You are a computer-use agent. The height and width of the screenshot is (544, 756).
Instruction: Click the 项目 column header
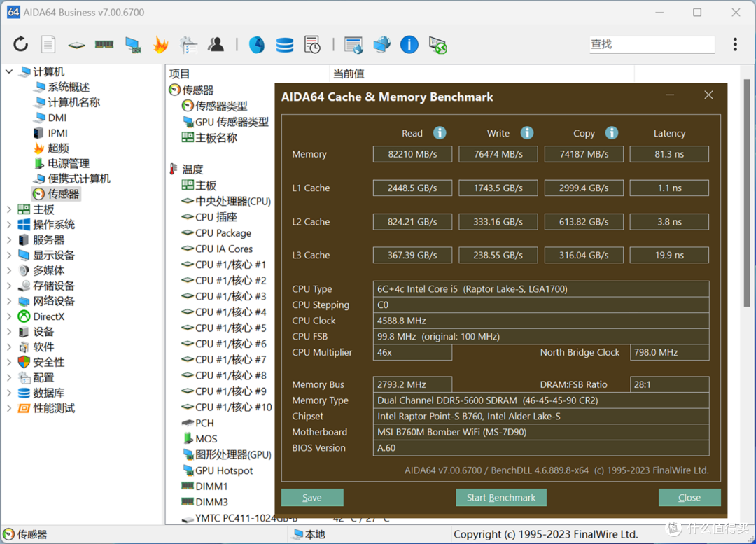coord(179,74)
